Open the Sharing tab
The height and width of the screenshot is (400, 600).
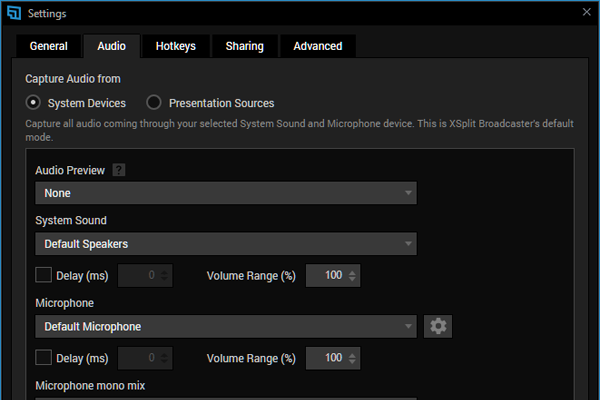coord(244,46)
